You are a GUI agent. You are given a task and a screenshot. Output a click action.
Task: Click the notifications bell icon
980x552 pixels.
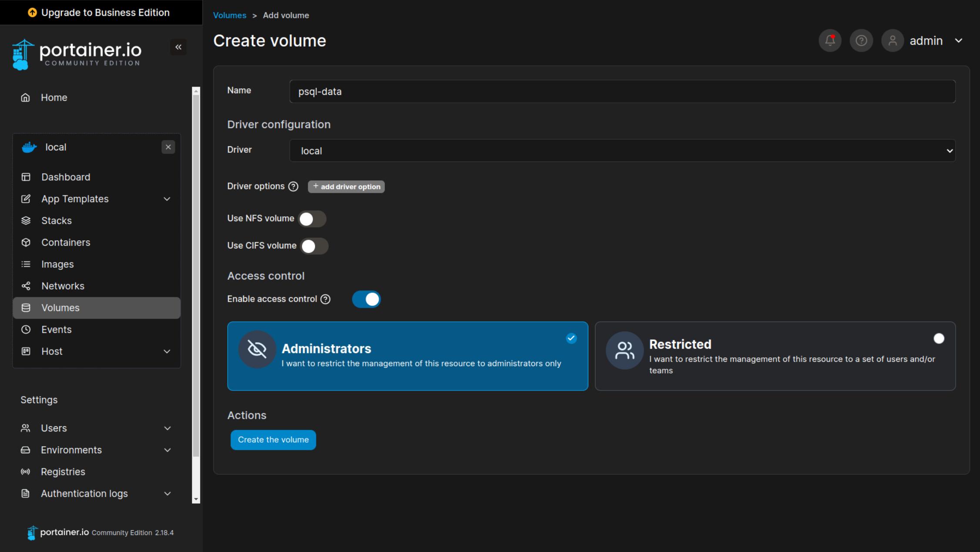[x=830, y=40]
